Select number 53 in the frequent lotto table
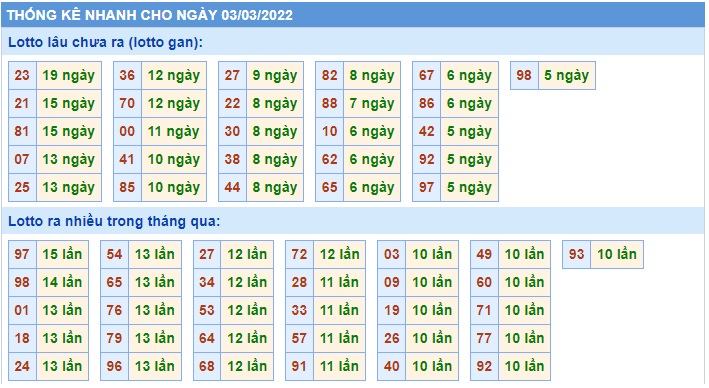 [x=207, y=310]
